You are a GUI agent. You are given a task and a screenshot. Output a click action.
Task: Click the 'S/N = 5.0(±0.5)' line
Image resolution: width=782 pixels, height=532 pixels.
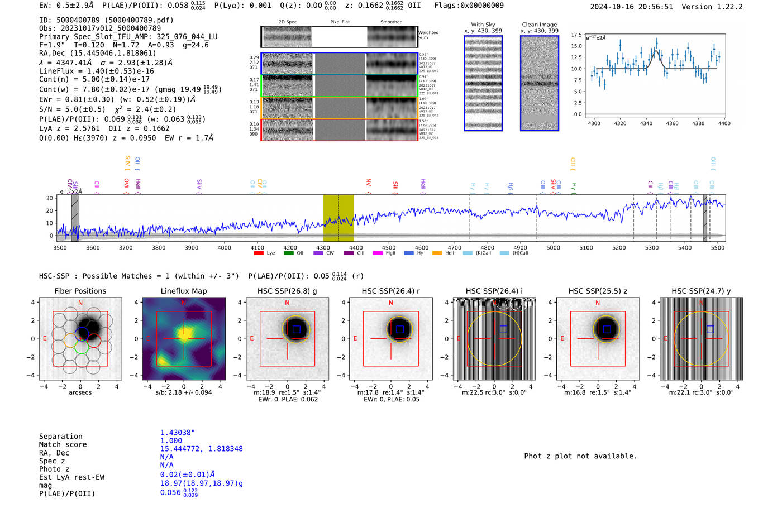coord(73,109)
